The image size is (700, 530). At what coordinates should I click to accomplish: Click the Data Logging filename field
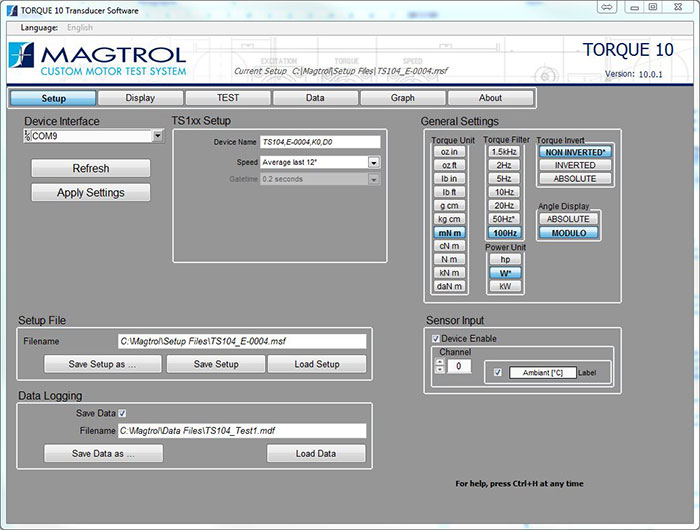click(242, 431)
